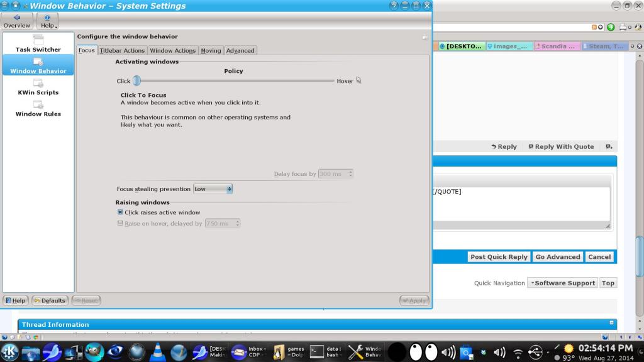Click inside the quick reply text area
This screenshot has height=362, width=644.
point(519,207)
